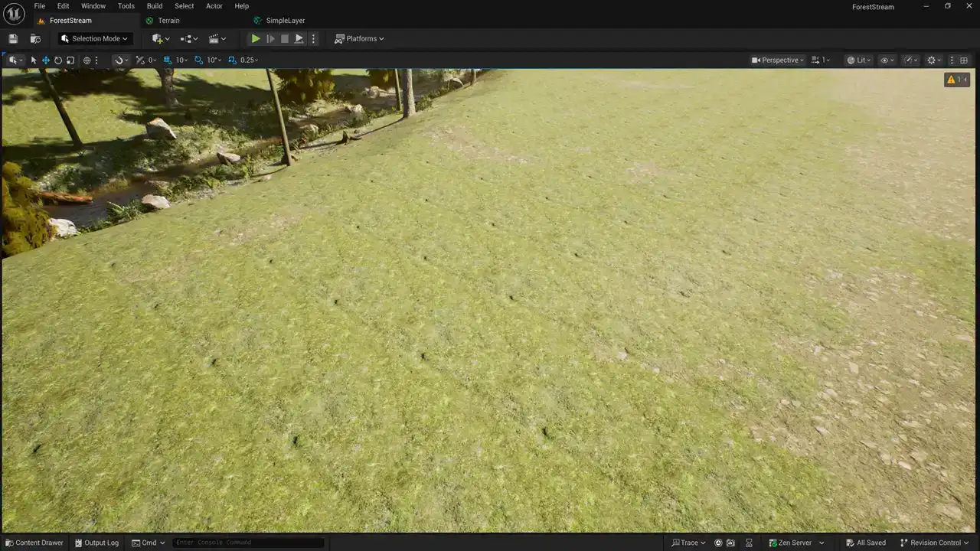Viewport: 980px width, 551px height.
Task: Open the Lit view mode dropdown
Action: click(x=859, y=60)
